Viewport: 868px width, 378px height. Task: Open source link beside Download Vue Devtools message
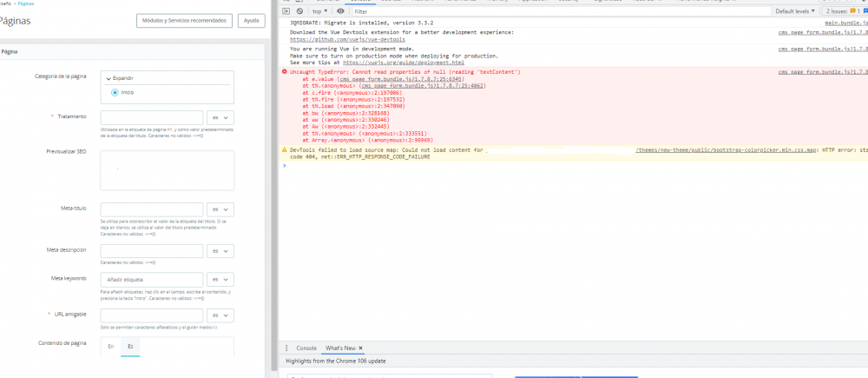(x=823, y=33)
